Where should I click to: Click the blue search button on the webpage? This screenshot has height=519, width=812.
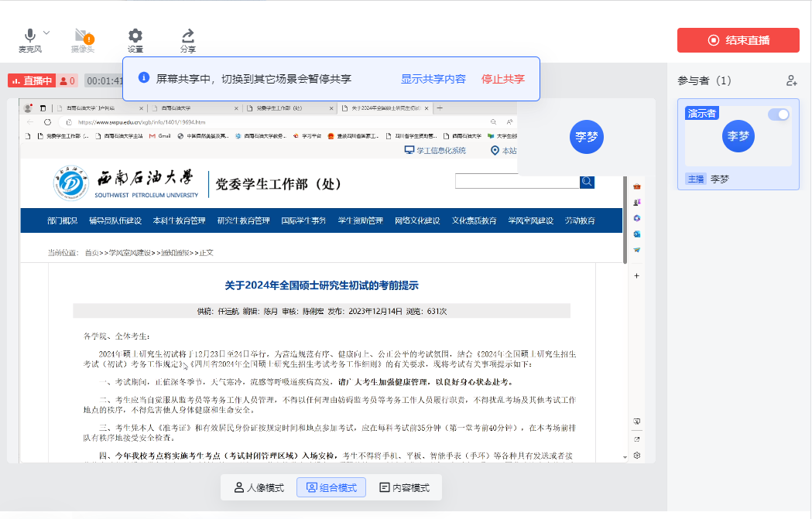(x=587, y=182)
